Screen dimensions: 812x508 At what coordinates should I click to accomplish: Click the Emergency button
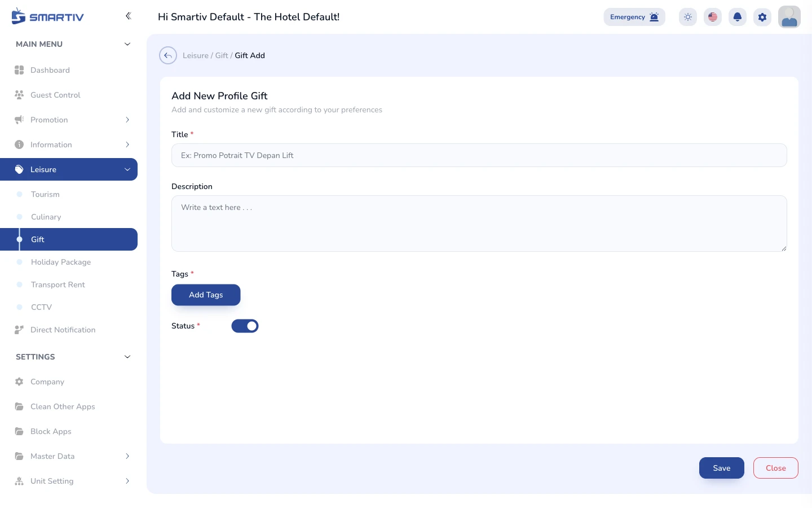click(x=634, y=17)
